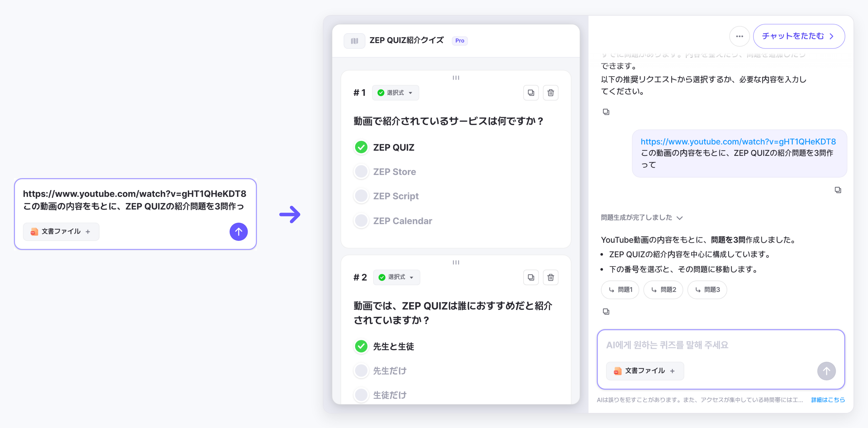868x428 pixels.
Task: Delete question #1 with the trash icon
Action: point(551,93)
